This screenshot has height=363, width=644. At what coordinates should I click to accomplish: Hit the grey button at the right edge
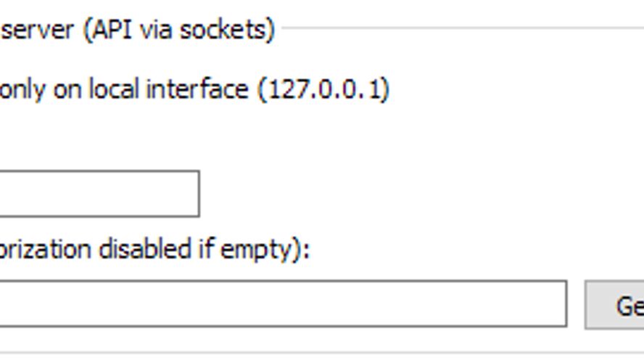coord(616,306)
